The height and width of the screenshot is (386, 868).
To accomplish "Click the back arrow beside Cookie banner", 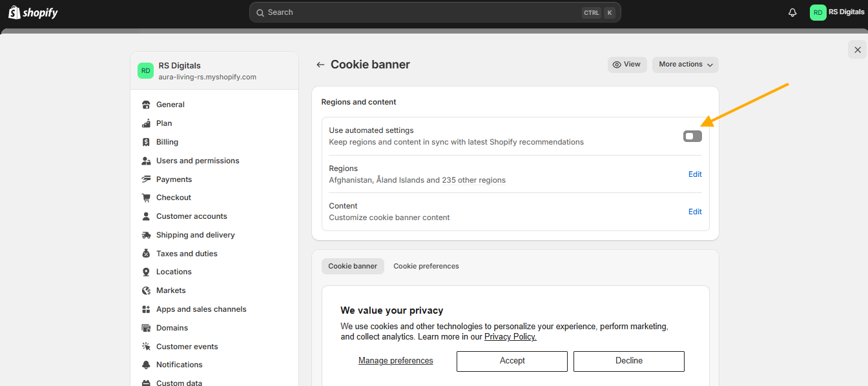I will pos(320,65).
